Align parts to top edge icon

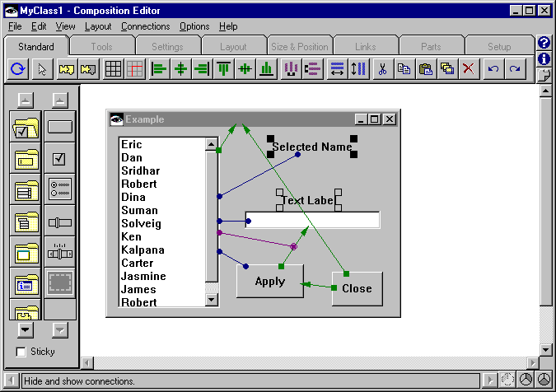point(224,68)
